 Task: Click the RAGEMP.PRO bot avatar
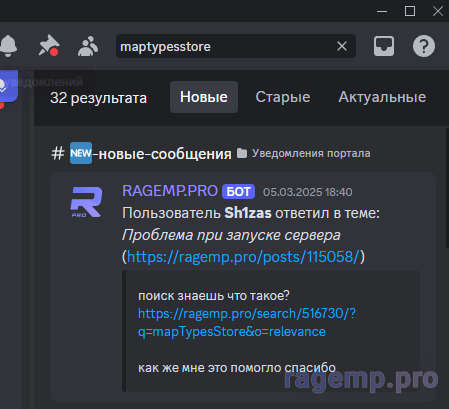click(x=86, y=202)
